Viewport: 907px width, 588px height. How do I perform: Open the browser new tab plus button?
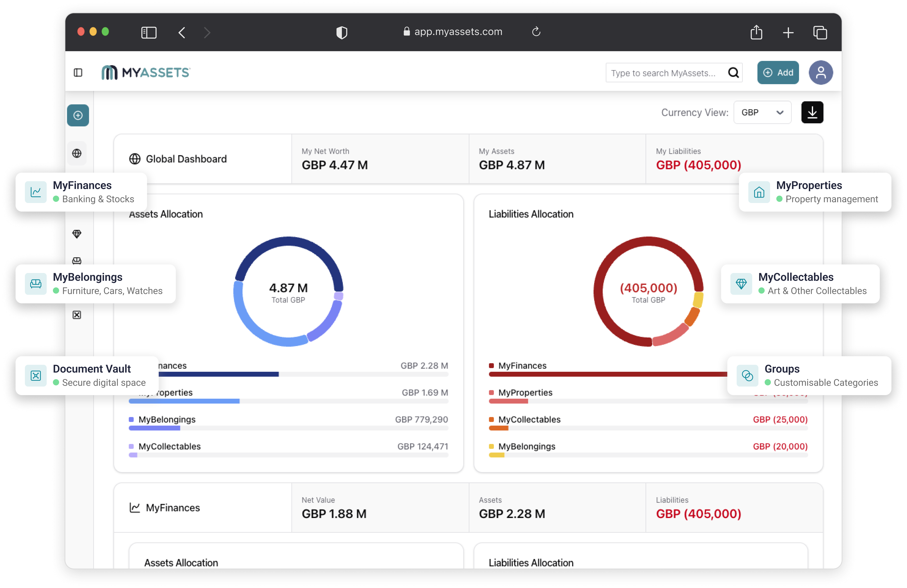click(x=788, y=32)
